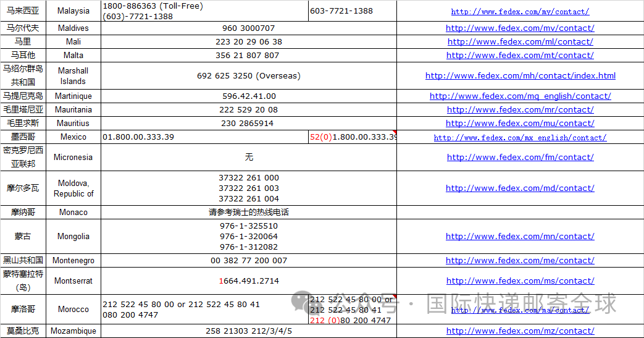This screenshot has width=644, height=338.
Task: Select the 请参考瑞士的热线电话 cell
Action: point(248,212)
